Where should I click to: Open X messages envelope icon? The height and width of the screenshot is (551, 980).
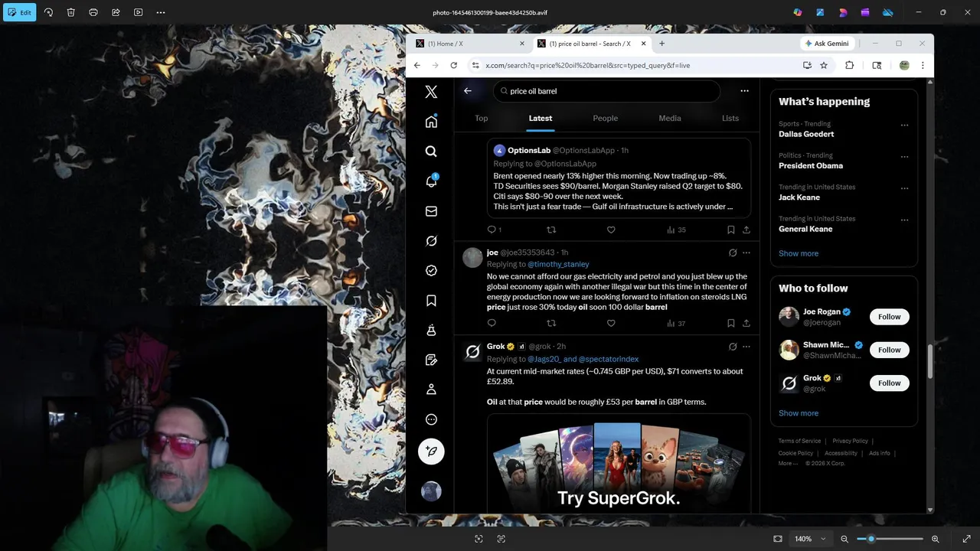(x=431, y=211)
